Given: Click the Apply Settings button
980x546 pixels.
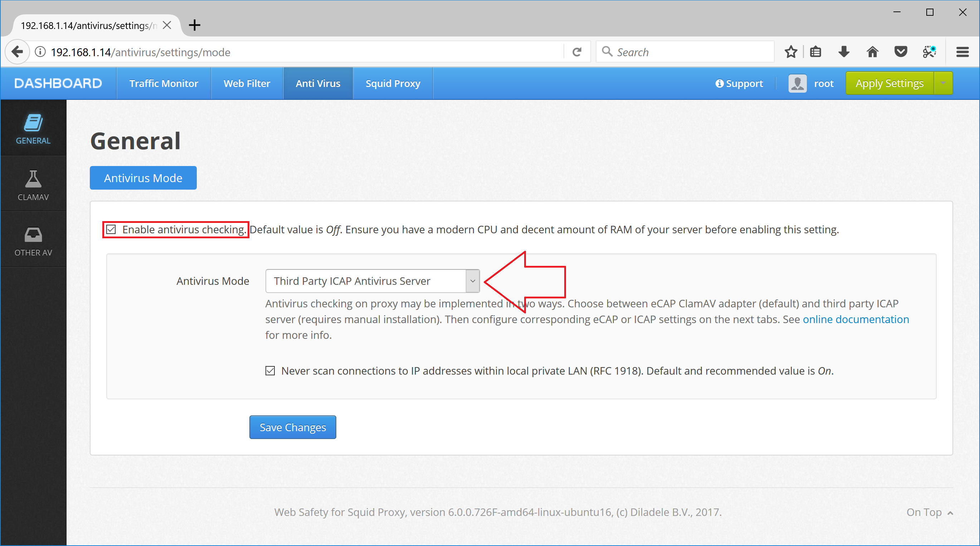Looking at the screenshot, I should [889, 83].
